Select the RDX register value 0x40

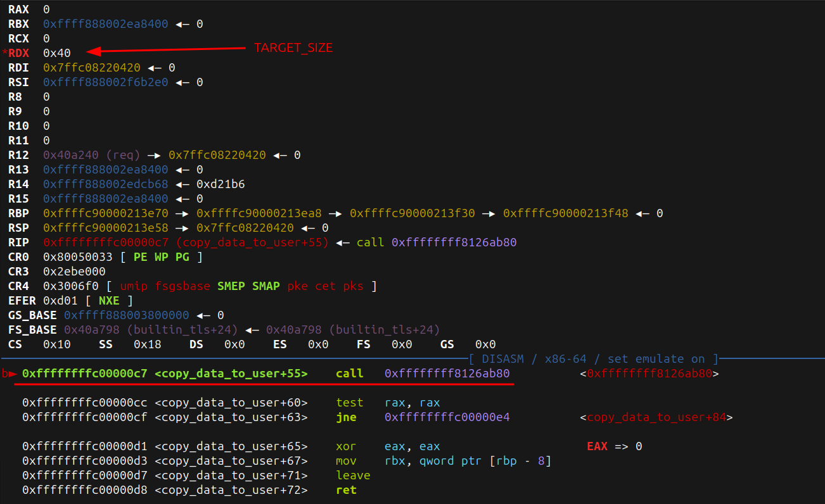click(57, 53)
